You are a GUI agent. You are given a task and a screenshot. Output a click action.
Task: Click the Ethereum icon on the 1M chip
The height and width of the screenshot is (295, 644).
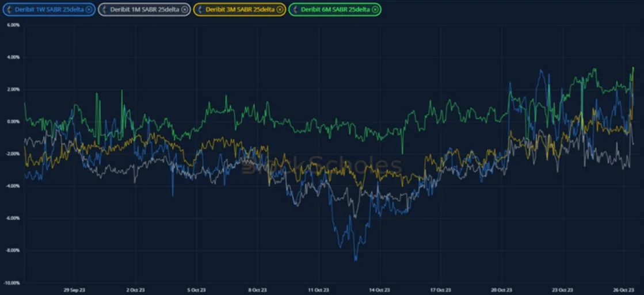(104, 9)
